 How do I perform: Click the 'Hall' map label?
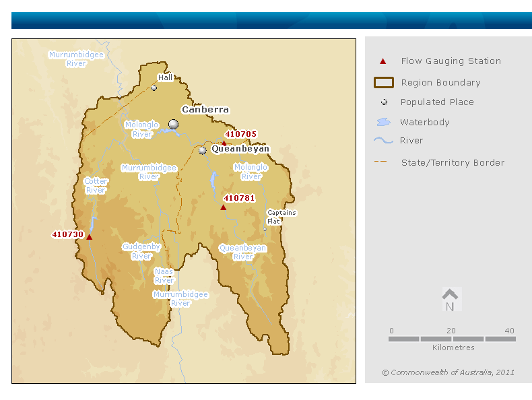165,77
